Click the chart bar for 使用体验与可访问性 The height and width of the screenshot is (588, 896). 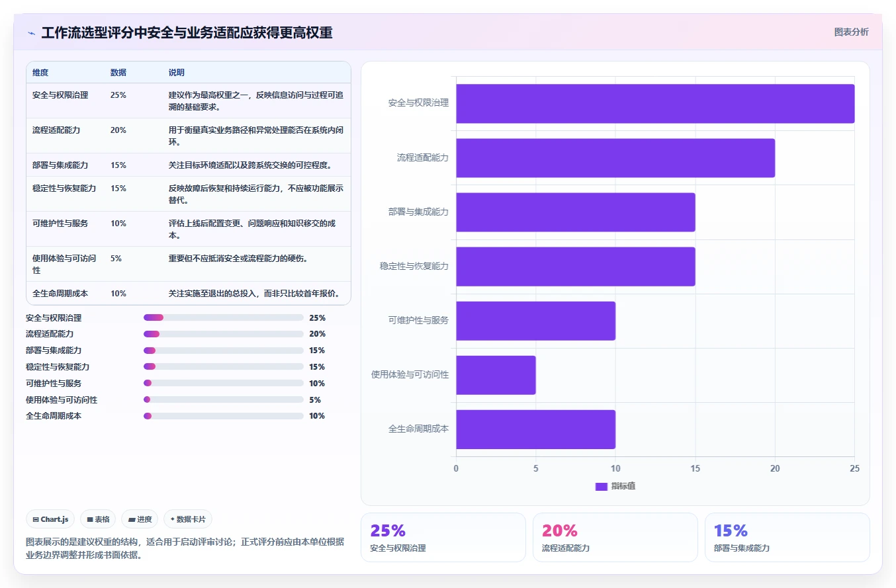(x=496, y=375)
